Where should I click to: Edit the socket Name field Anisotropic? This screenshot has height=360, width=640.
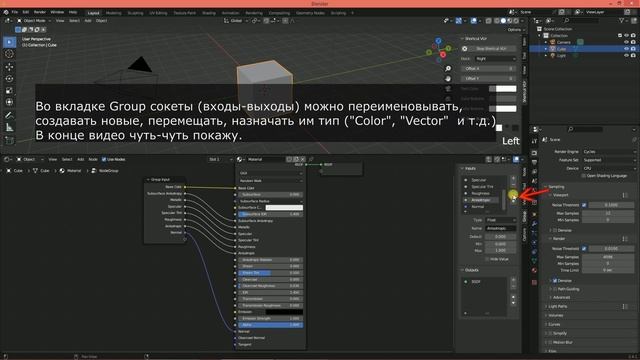501,228
